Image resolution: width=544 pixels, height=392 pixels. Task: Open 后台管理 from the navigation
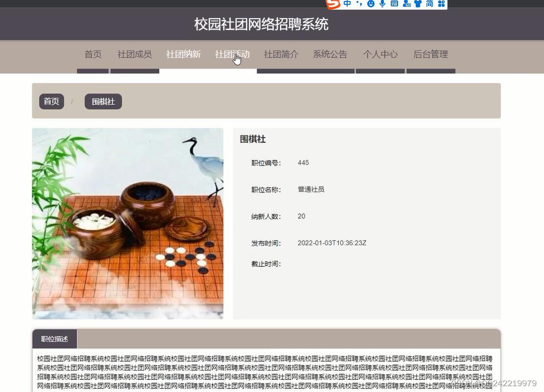pyautogui.click(x=431, y=54)
